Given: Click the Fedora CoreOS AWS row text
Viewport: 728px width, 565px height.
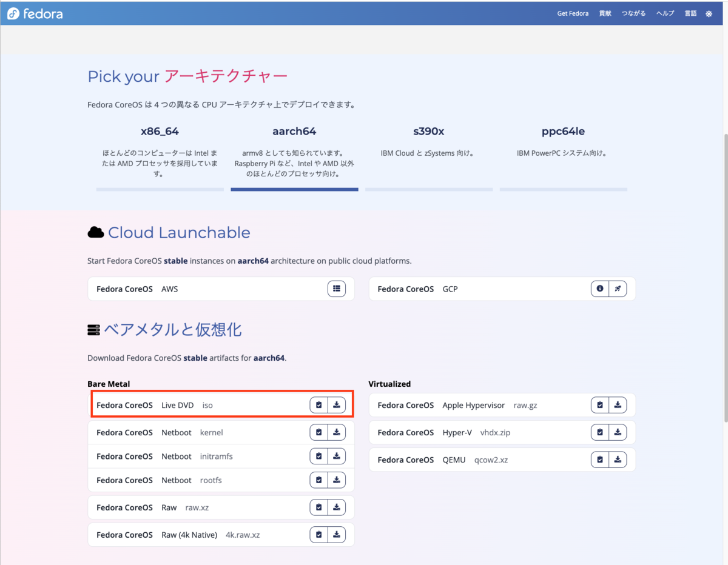Looking at the screenshot, I should 137,289.
